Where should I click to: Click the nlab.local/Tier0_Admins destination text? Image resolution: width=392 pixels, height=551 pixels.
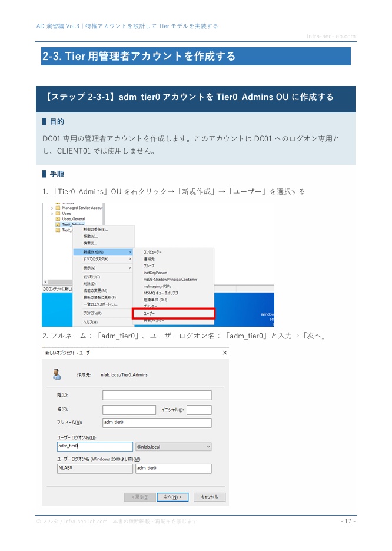coord(124,374)
